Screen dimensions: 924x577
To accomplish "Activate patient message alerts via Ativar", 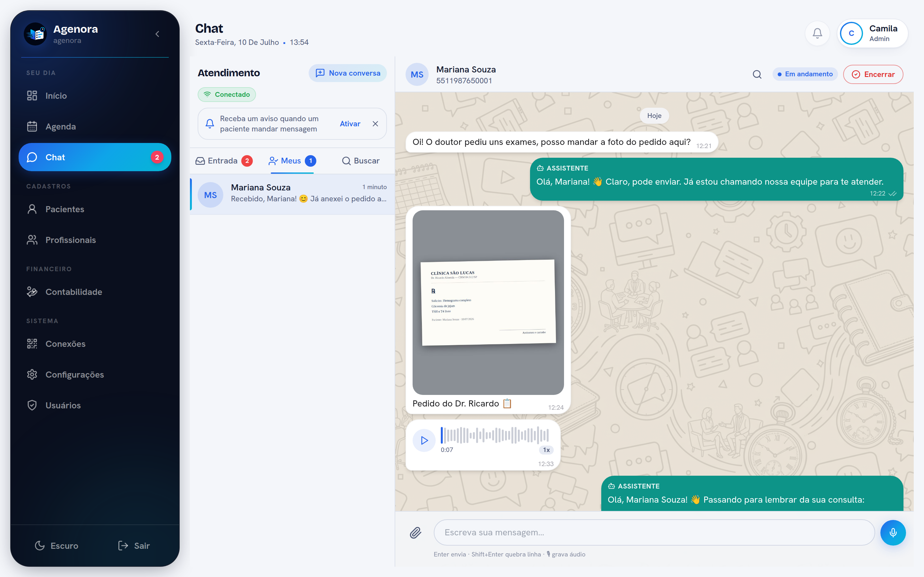I will (350, 124).
